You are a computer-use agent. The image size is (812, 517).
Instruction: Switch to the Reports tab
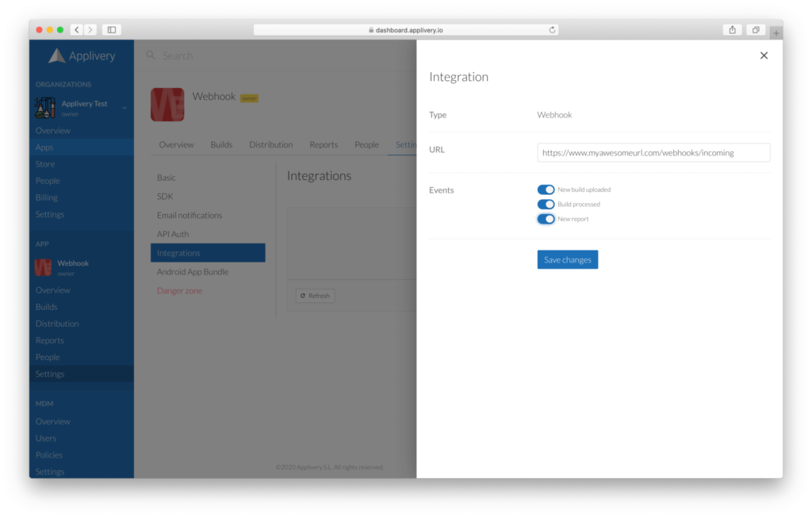tap(324, 144)
